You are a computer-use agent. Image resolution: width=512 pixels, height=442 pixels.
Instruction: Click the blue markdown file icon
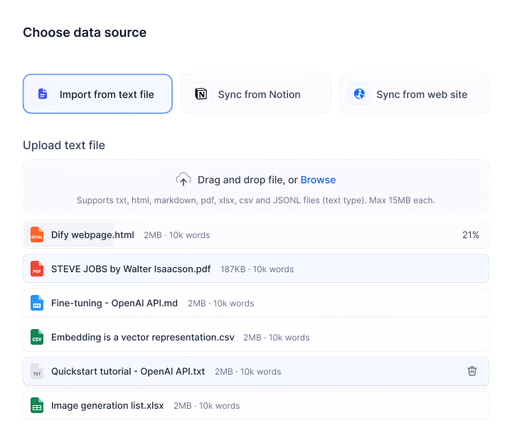[37, 303]
